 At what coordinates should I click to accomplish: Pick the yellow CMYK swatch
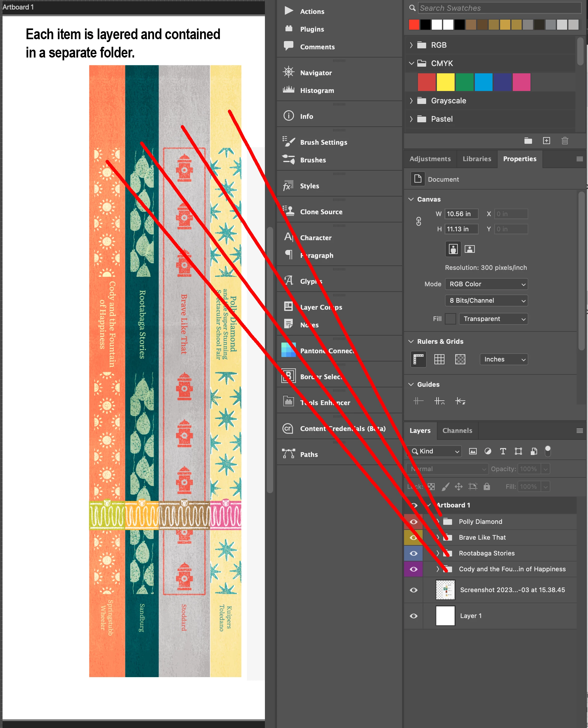point(445,82)
